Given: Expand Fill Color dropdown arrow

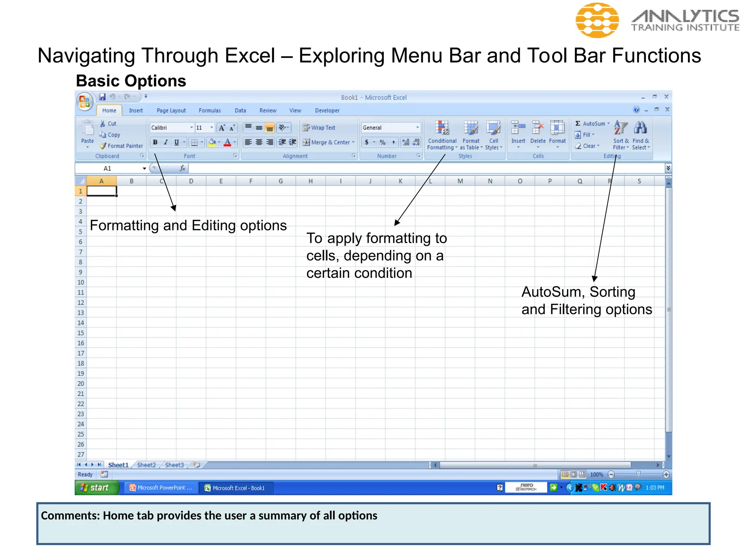Looking at the screenshot, I should coord(219,142).
